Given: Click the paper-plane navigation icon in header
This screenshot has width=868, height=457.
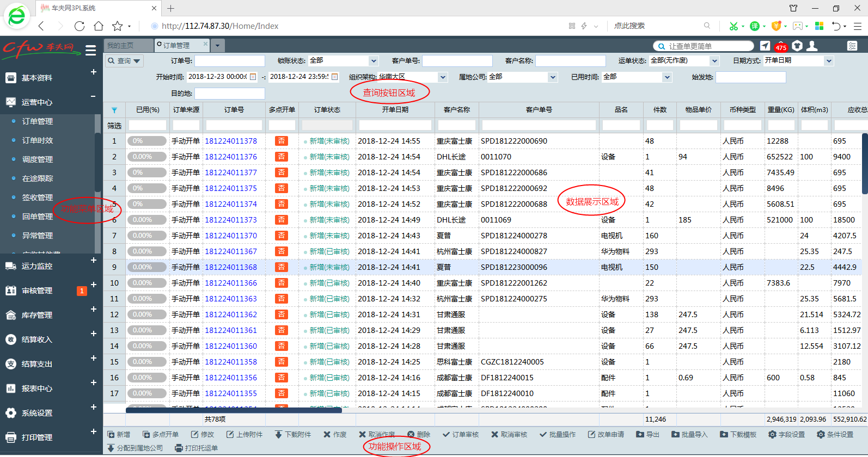Looking at the screenshot, I should [765, 46].
